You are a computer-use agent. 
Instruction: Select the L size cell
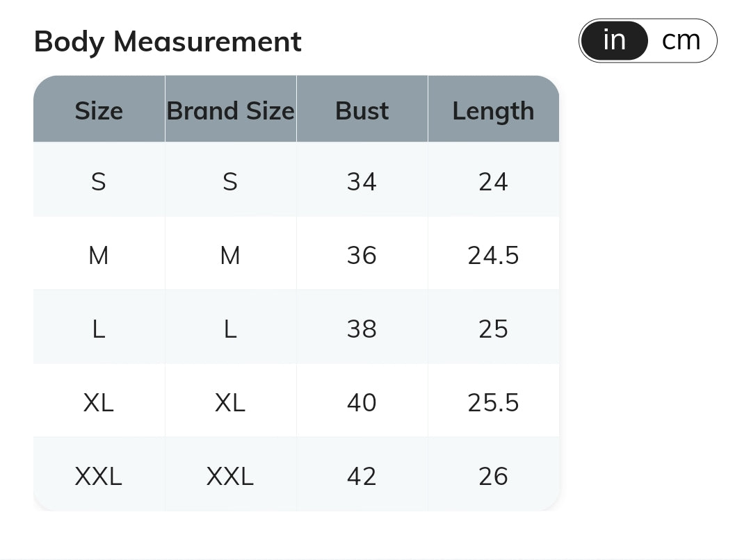pyautogui.click(x=99, y=329)
